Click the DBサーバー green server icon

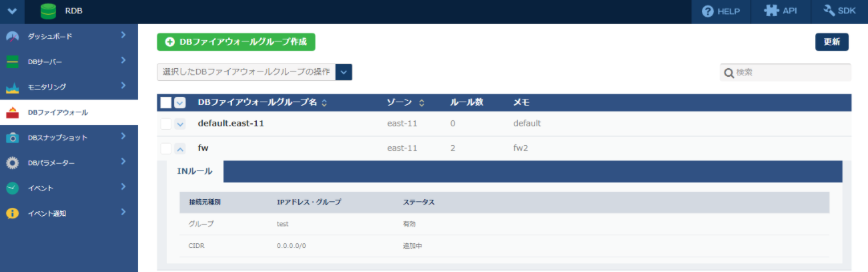pos(13,61)
